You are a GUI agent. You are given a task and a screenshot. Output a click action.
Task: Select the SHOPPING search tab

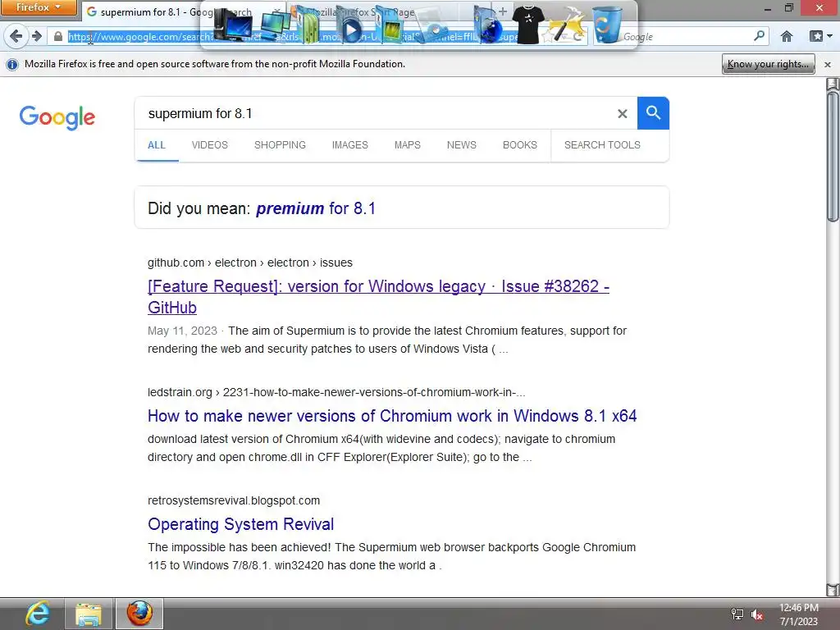tap(280, 145)
